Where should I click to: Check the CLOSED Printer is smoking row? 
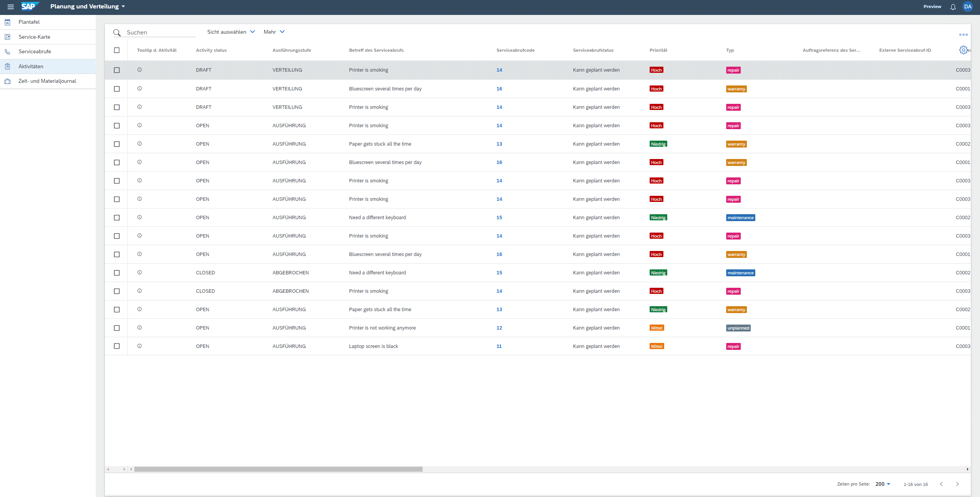pos(117,291)
